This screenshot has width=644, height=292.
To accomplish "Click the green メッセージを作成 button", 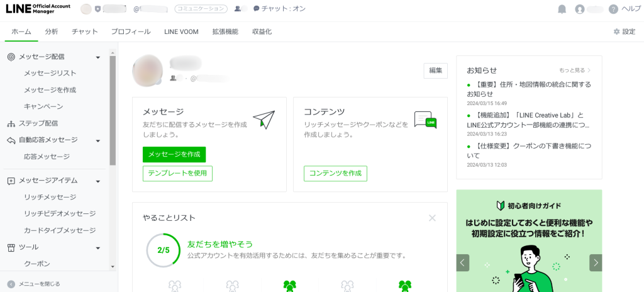I will (x=174, y=155).
